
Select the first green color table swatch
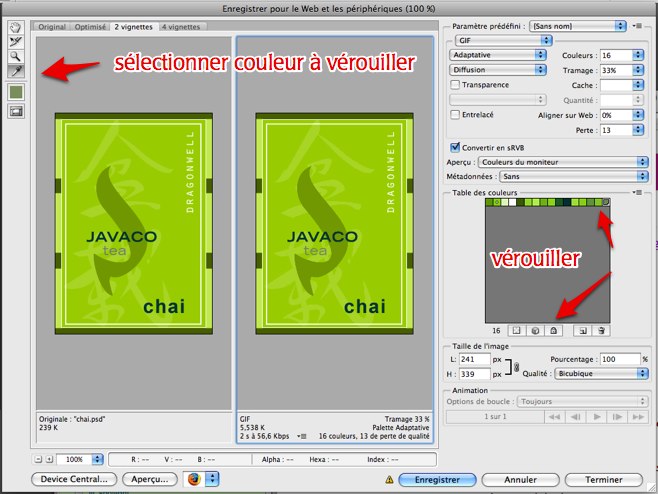[x=489, y=203]
